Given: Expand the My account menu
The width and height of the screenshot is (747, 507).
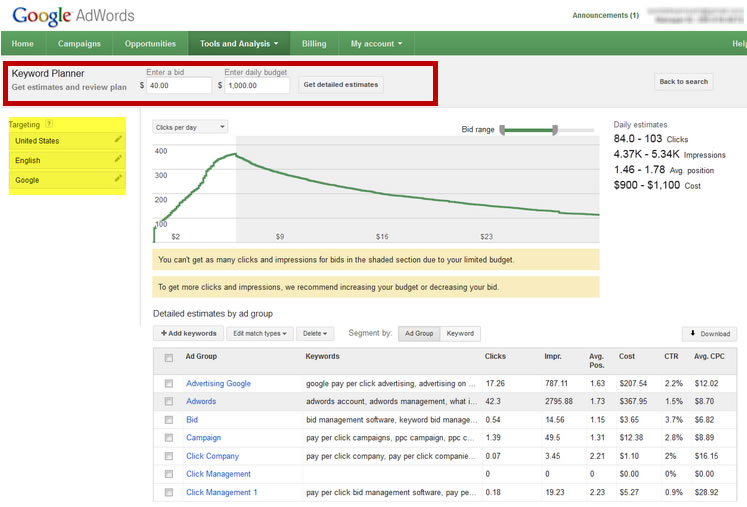Looking at the screenshot, I should (x=376, y=43).
